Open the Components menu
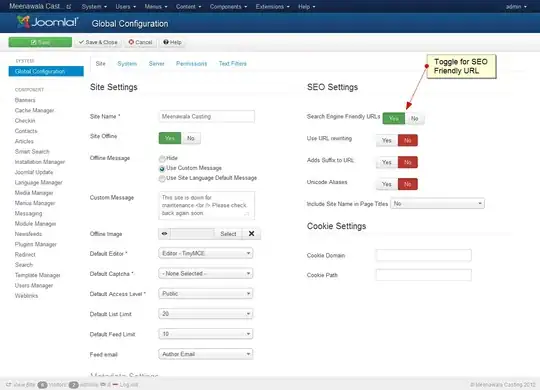Screen dimensions: 540x390 click(x=228, y=7)
